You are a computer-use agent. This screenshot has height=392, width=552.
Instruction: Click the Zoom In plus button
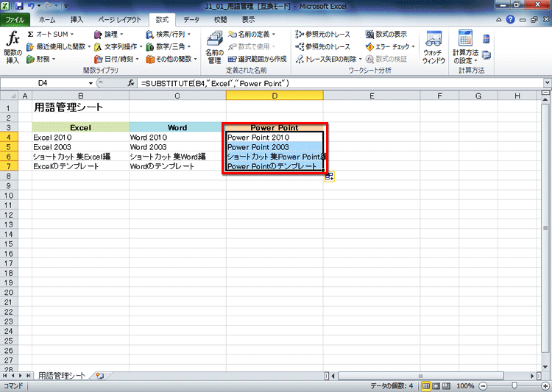click(x=546, y=386)
